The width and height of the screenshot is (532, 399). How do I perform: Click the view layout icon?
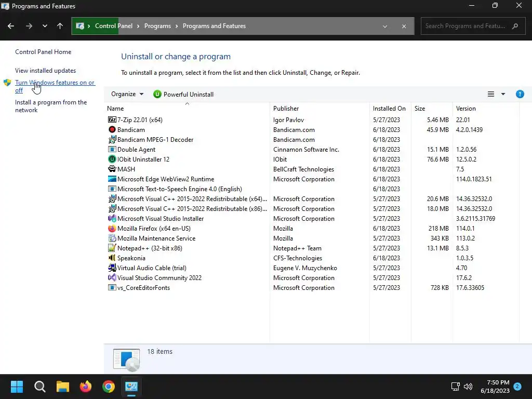coord(490,94)
